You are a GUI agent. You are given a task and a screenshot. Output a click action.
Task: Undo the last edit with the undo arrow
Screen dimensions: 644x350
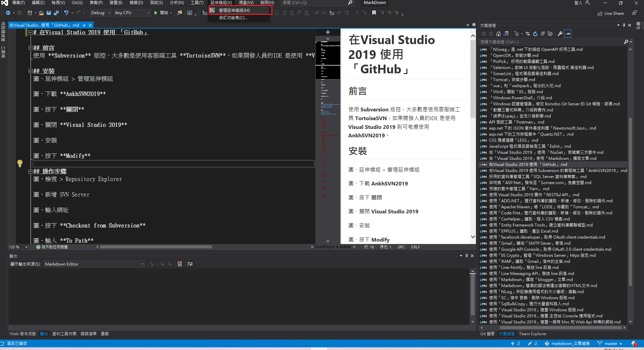pos(66,13)
